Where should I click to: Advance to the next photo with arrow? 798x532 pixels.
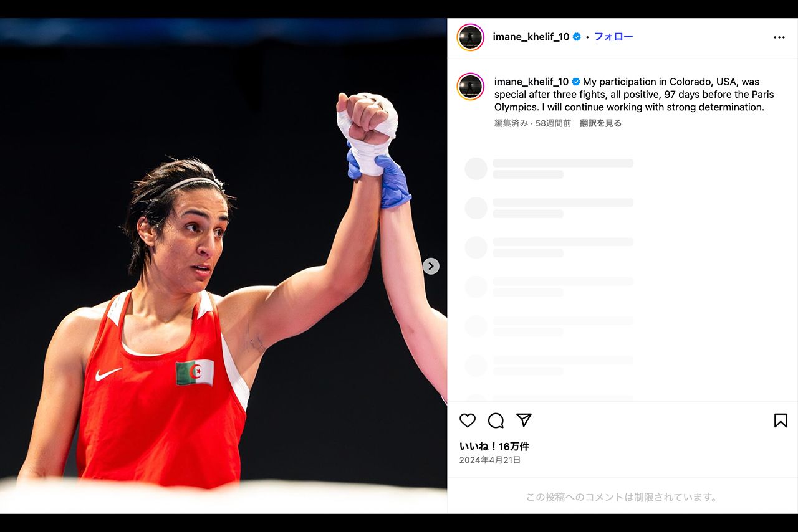[x=431, y=266]
